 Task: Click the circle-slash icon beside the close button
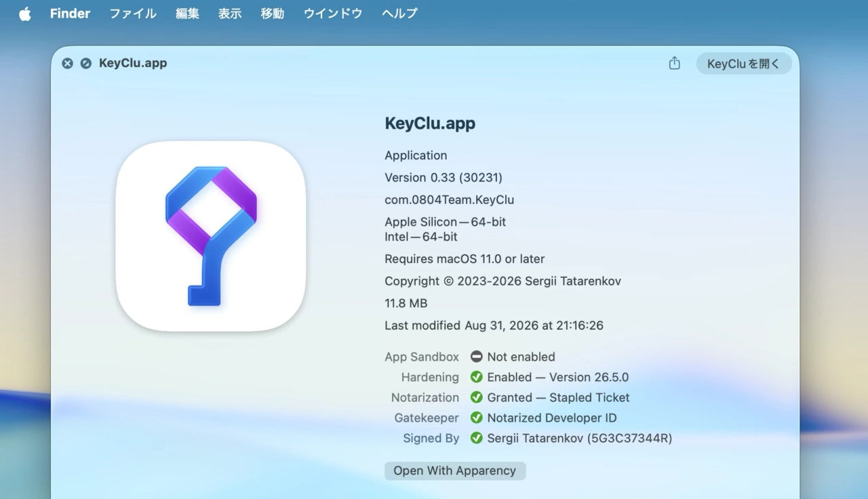point(85,63)
